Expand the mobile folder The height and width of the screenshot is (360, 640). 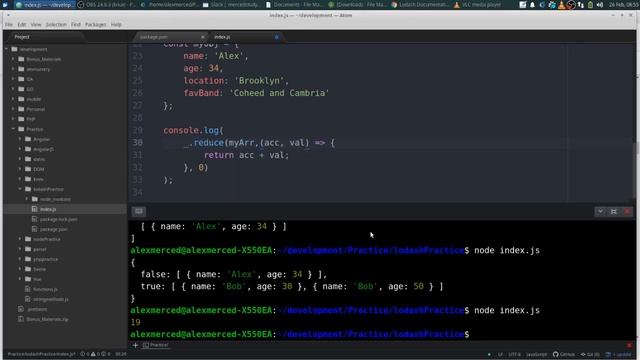click(x=13, y=99)
